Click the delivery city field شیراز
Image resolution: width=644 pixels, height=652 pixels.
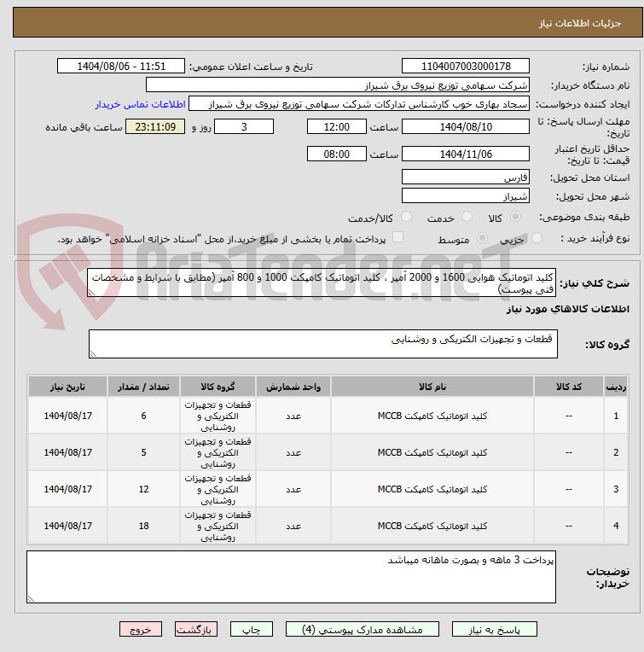466,195
